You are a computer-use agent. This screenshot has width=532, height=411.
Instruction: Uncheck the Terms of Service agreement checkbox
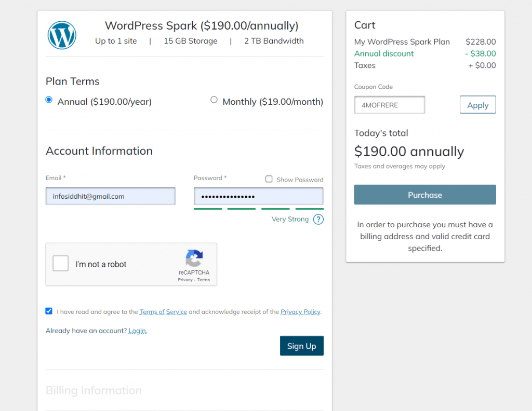coord(49,311)
